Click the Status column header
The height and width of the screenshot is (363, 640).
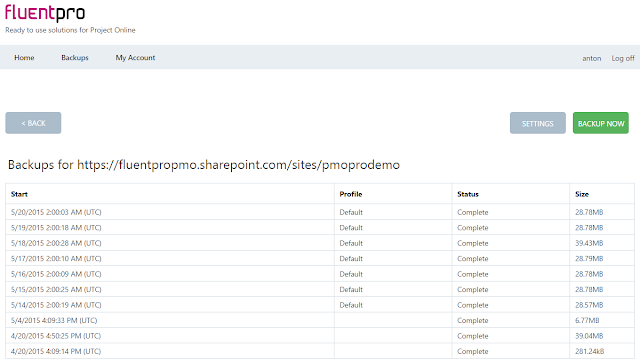click(468, 194)
